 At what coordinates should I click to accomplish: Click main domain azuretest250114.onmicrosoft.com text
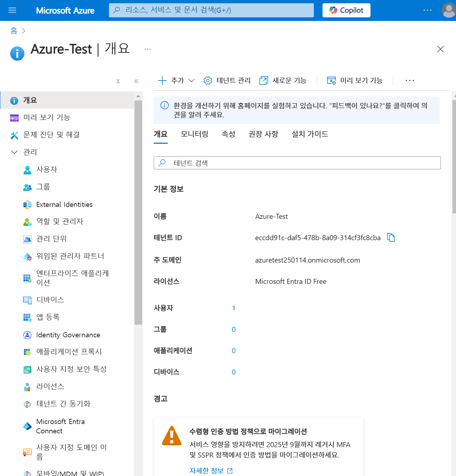tap(307, 260)
